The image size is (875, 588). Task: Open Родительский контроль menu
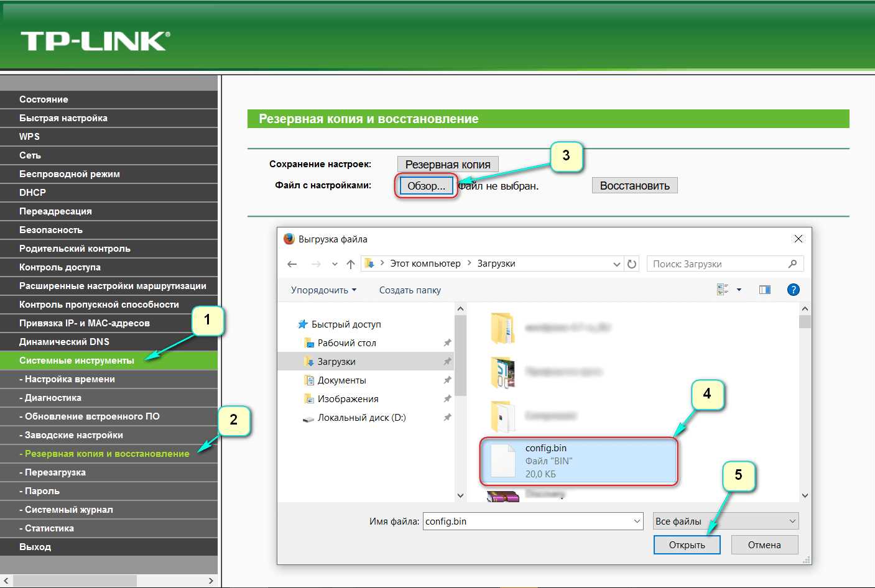point(109,249)
